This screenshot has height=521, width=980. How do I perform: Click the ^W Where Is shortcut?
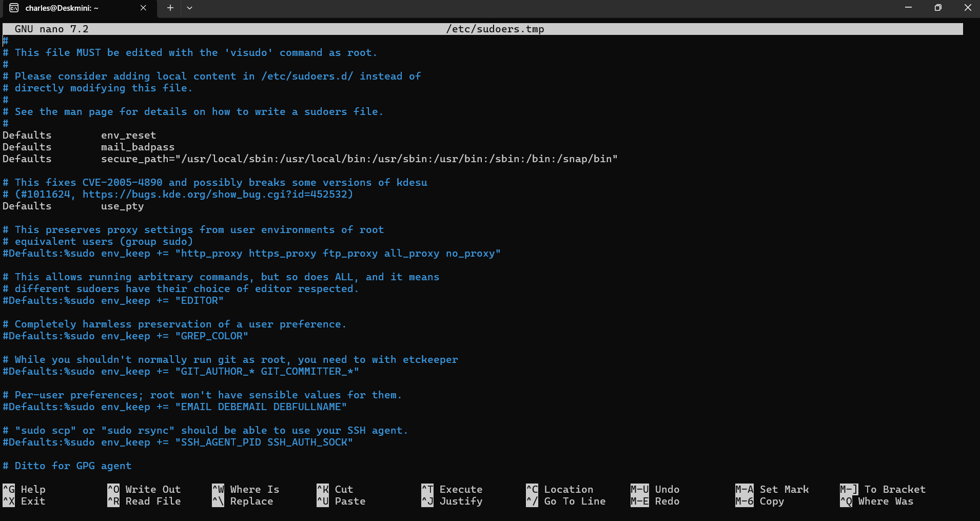[x=246, y=489]
